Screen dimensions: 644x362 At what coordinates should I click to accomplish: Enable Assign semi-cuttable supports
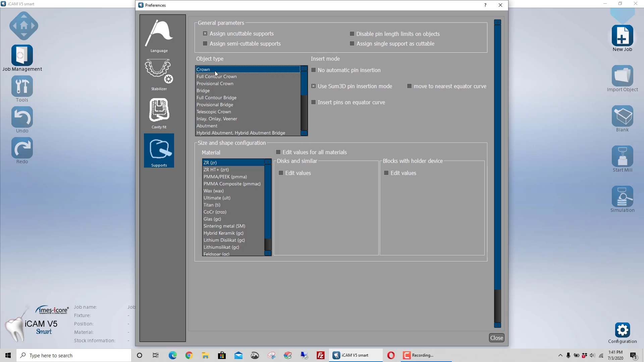pyautogui.click(x=205, y=43)
